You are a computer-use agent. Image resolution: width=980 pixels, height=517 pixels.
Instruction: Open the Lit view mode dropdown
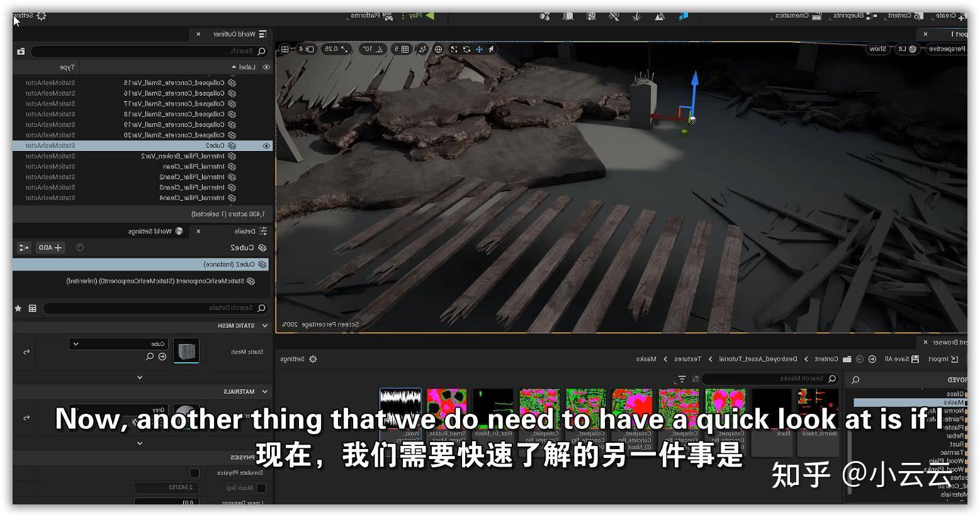(x=906, y=49)
